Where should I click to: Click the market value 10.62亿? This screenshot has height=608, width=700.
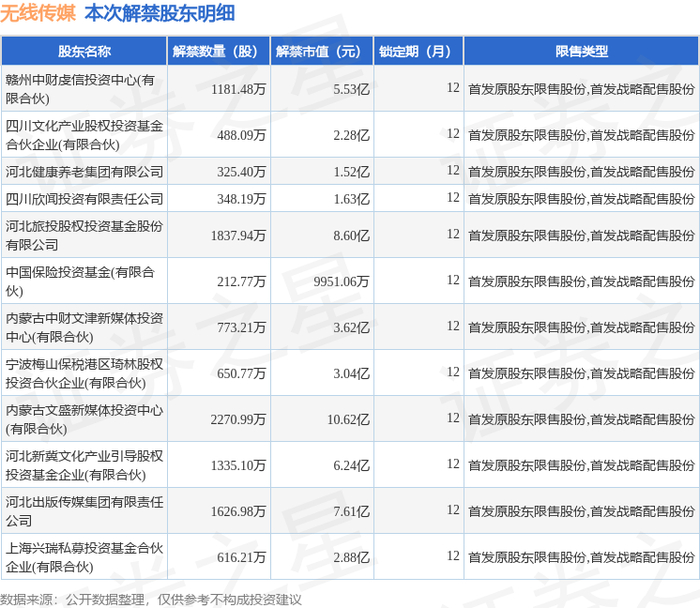[348, 420]
